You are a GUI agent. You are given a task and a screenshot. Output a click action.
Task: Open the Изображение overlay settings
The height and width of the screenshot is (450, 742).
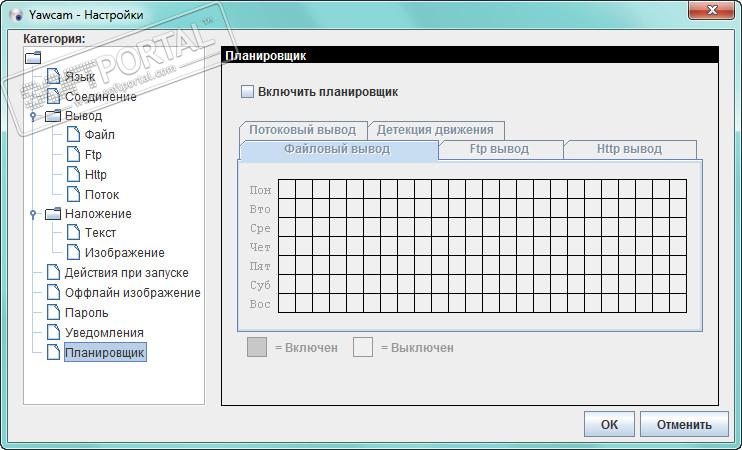pyautogui.click(x=124, y=253)
